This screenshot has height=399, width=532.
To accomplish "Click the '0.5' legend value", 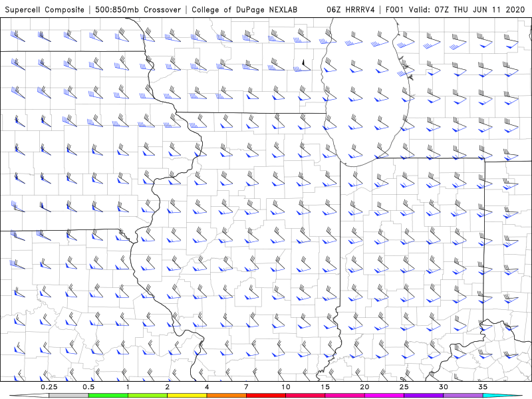I will point(88,387).
